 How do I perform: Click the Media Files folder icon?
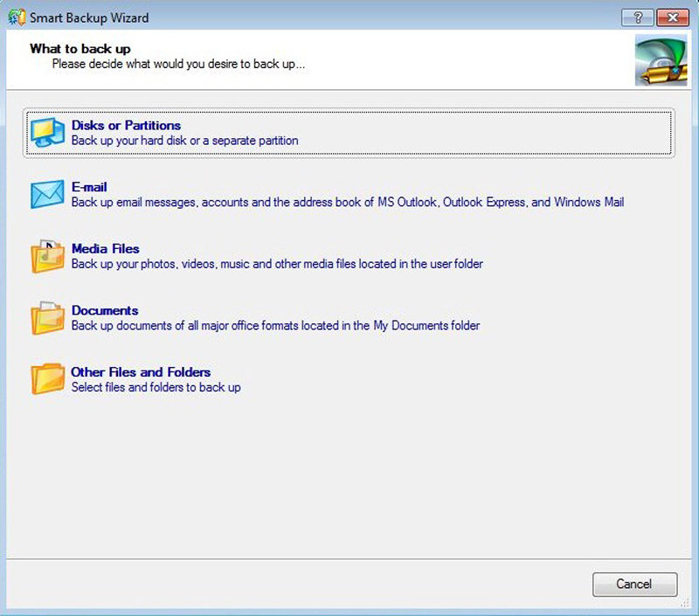47,256
